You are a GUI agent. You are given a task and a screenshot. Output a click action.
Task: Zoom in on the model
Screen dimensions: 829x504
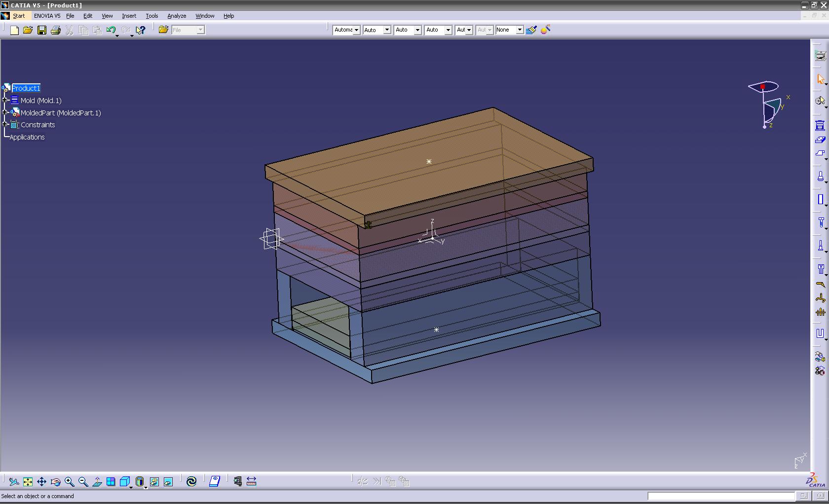click(69, 481)
